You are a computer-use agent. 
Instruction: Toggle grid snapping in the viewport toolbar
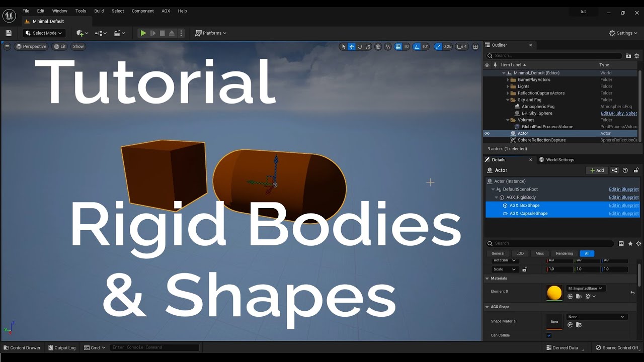[398, 47]
